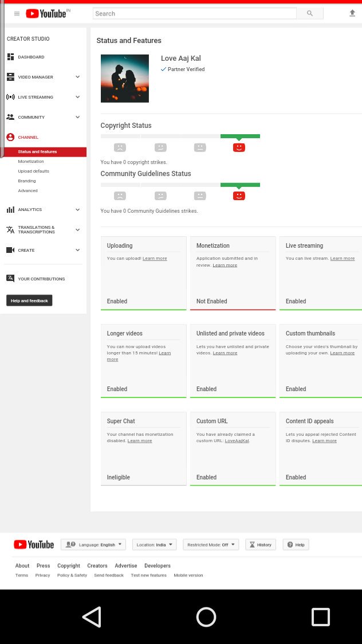Click the About footer link
Screen dimensions: 362x644
coord(22,565)
